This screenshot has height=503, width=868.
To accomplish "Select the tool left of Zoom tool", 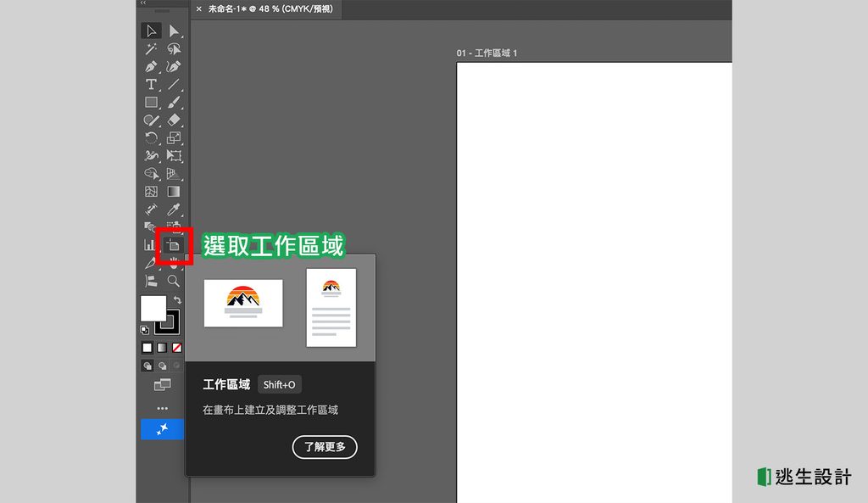I will pos(151,281).
